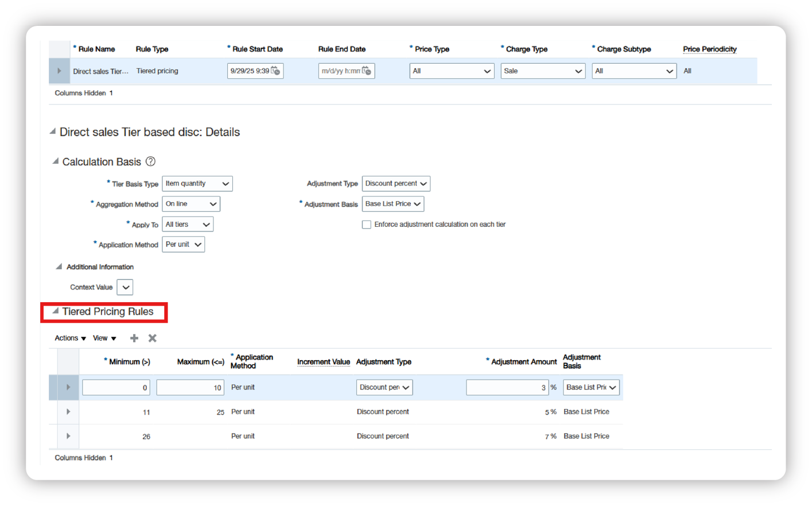Add a new tier with the plus icon

[x=134, y=338]
